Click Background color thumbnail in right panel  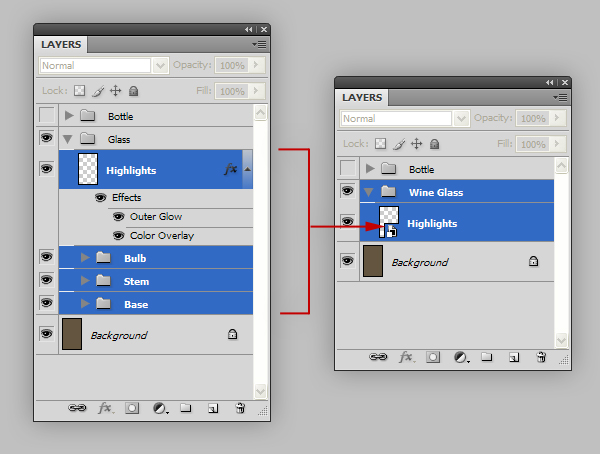373,261
